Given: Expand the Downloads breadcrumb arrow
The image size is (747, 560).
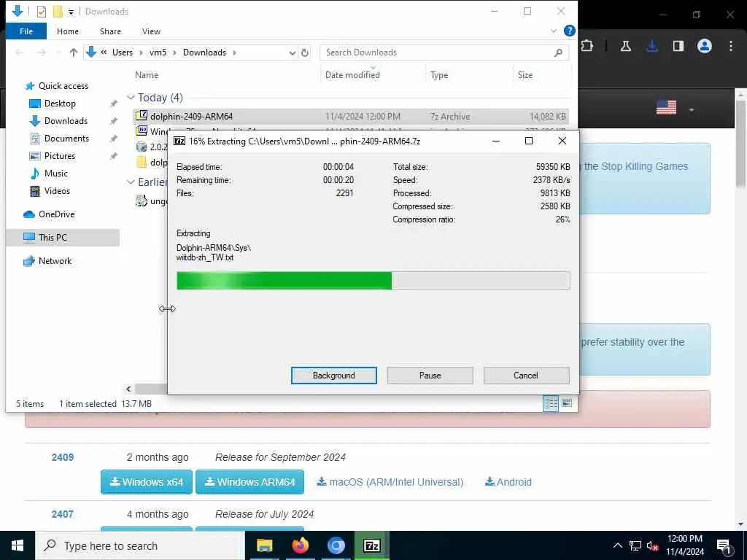Looking at the screenshot, I should (x=234, y=52).
